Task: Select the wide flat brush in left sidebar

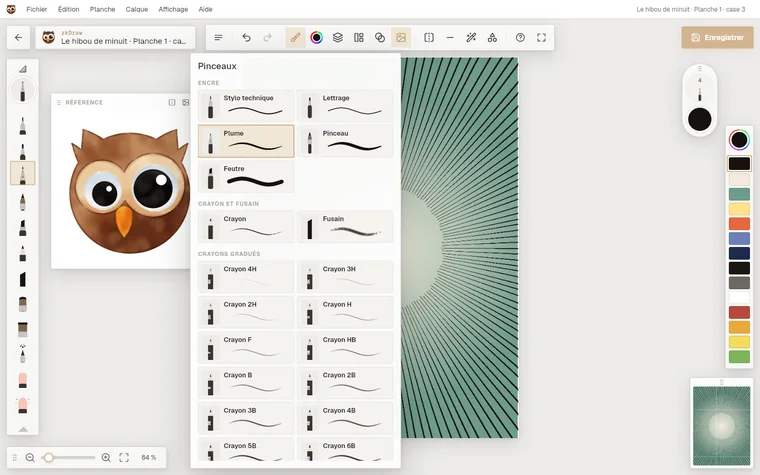Action: pos(22,330)
